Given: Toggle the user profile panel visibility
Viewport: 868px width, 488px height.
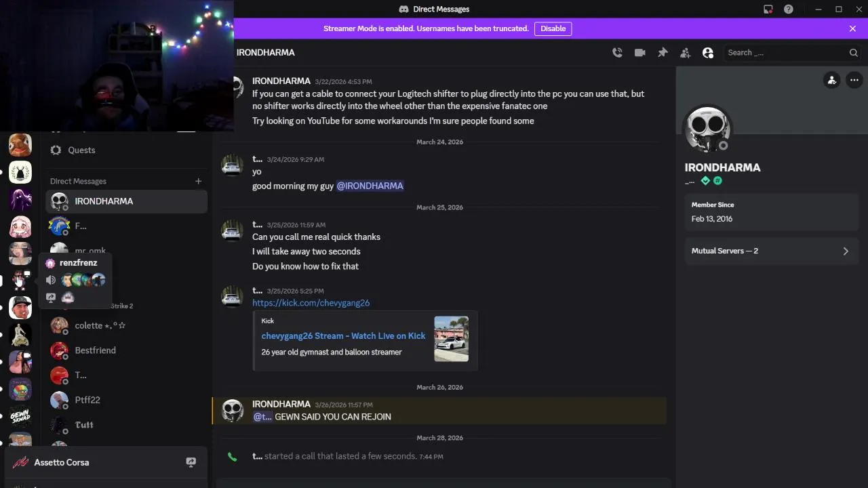Looking at the screenshot, I should (x=708, y=53).
